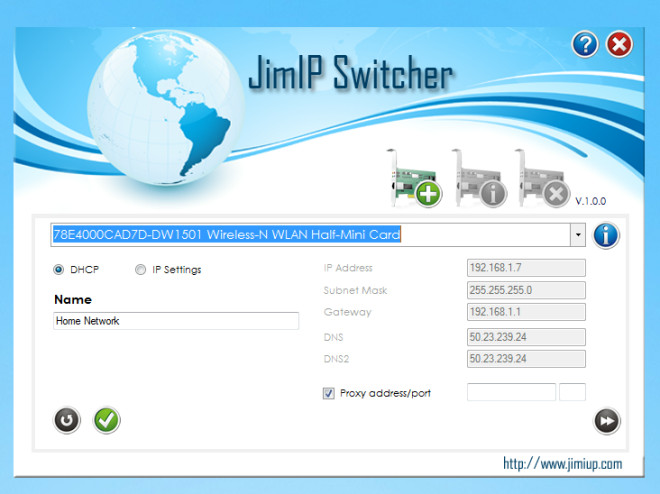Click blue info button beside adapter list
Image resolution: width=660 pixels, height=494 pixels.
[x=606, y=235]
